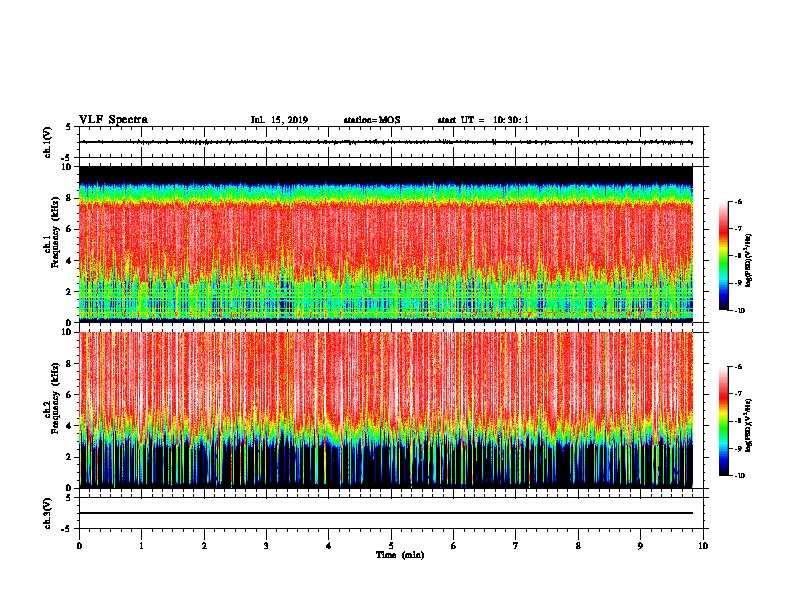Click time axis tick label '8'
Screen dimensions: 792x612
pos(578,546)
